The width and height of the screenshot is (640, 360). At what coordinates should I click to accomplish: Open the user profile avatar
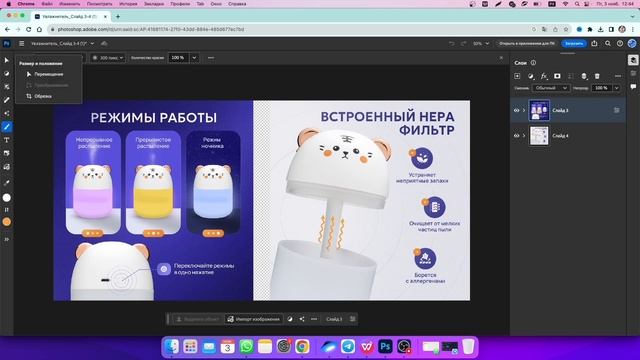632,43
